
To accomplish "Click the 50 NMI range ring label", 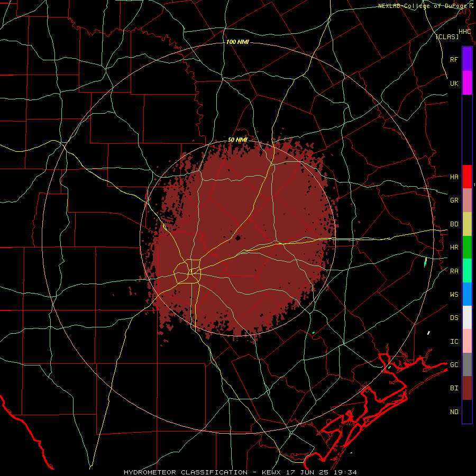I will (x=237, y=140).
